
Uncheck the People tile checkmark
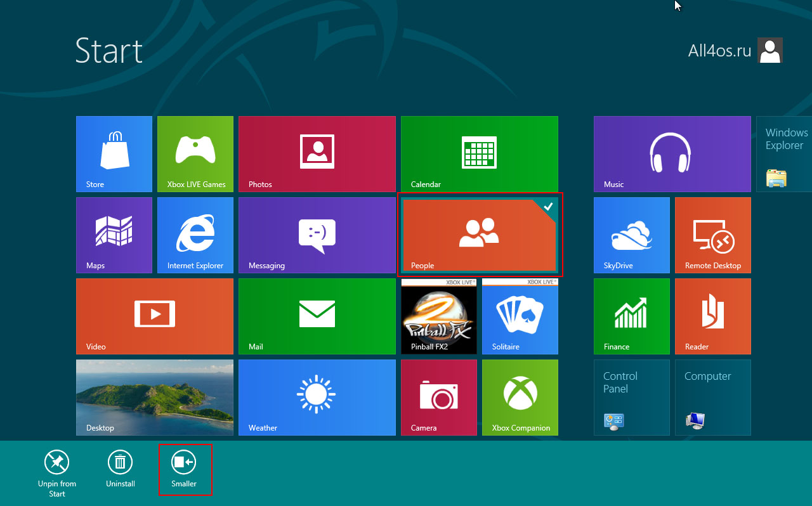549,206
